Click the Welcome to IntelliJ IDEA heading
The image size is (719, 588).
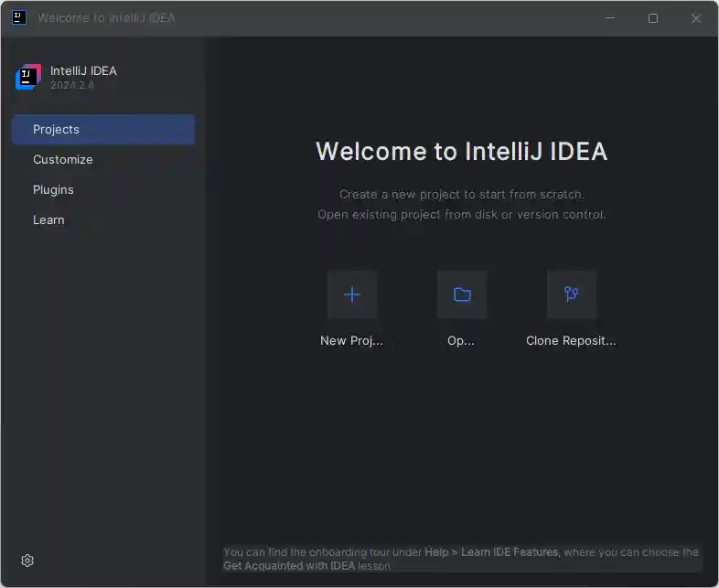[461, 152]
